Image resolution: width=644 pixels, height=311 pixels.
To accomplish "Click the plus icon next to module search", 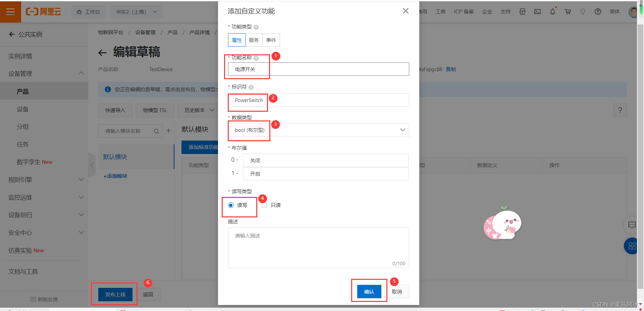I will pyautogui.click(x=168, y=131).
